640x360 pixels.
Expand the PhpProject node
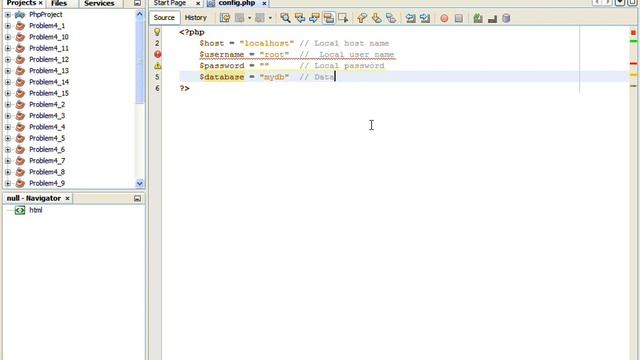[8, 15]
